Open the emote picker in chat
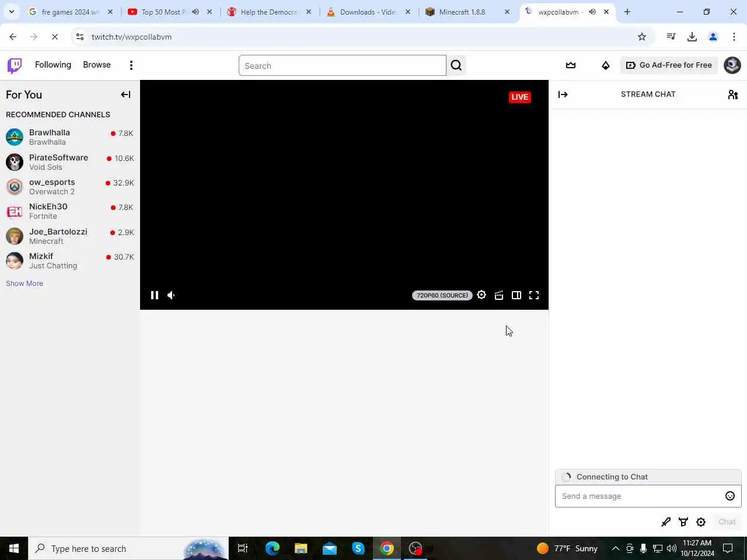747x560 pixels. pos(730,496)
